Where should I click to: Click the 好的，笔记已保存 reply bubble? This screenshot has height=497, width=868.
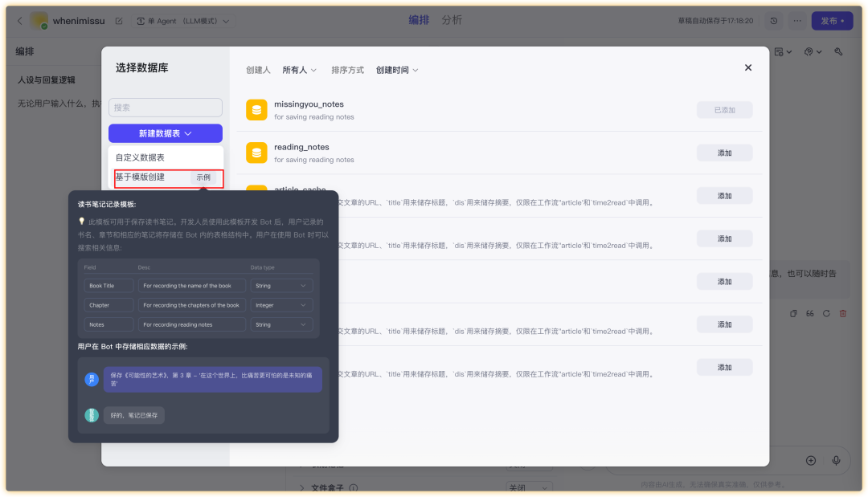coord(134,415)
